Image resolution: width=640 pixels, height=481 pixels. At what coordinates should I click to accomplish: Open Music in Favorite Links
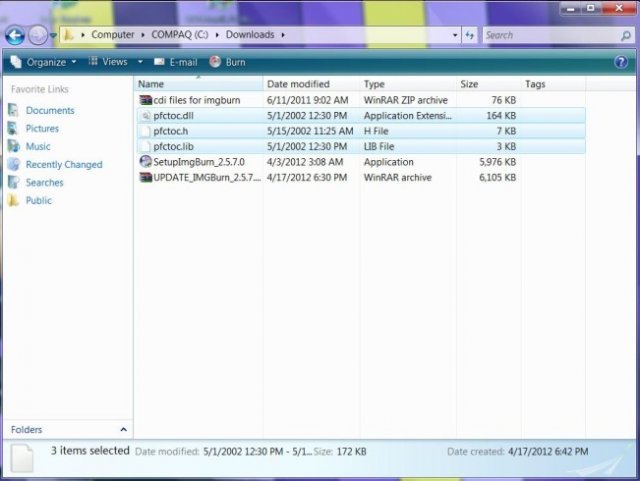pos(38,146)
